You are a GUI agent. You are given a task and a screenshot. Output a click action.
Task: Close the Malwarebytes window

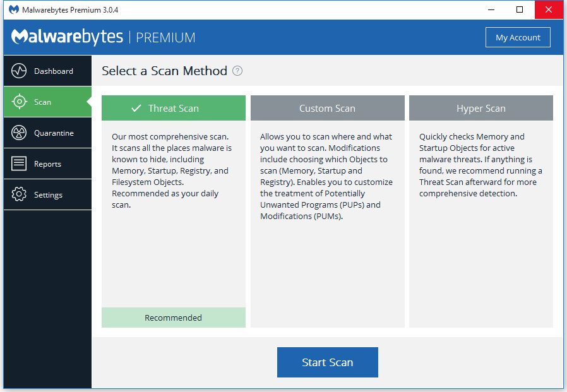[549, 9]
